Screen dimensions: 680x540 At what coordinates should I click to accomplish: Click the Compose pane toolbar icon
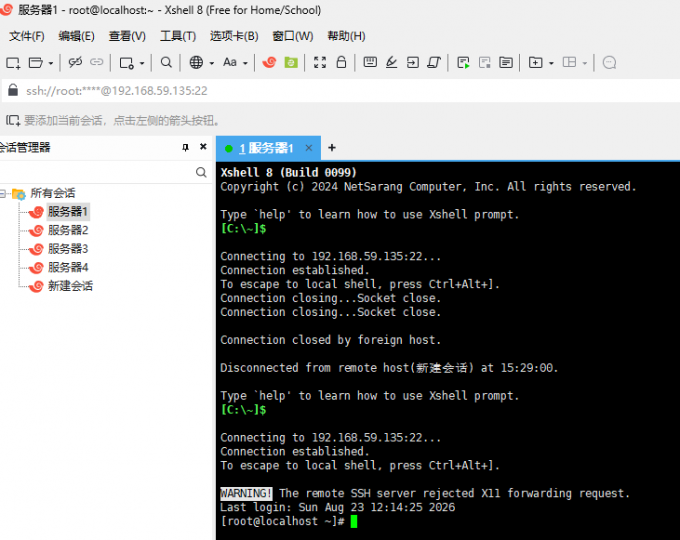(x=506, y=63)
